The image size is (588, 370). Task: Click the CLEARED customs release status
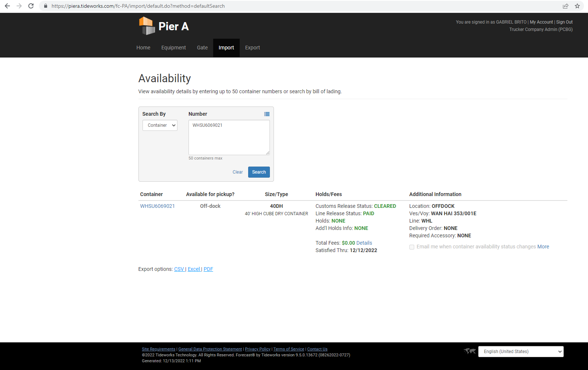pyautogui.click(x=385, y=206)
